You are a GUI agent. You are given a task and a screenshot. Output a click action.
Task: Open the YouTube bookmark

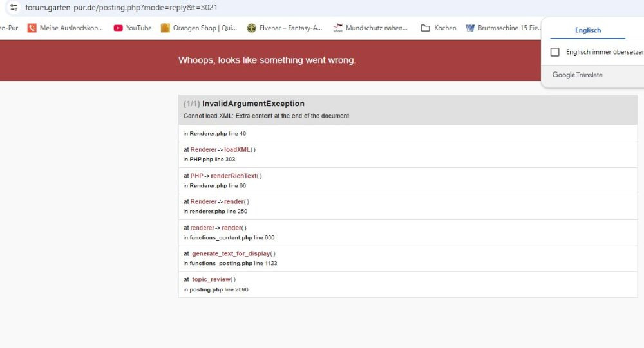pos(133,28)
